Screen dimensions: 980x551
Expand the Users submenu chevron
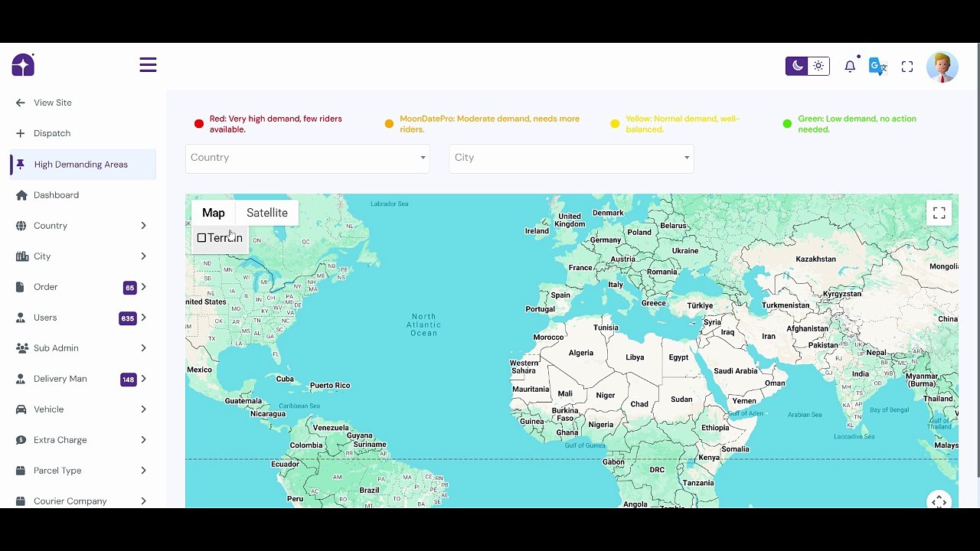click(143, 318)
